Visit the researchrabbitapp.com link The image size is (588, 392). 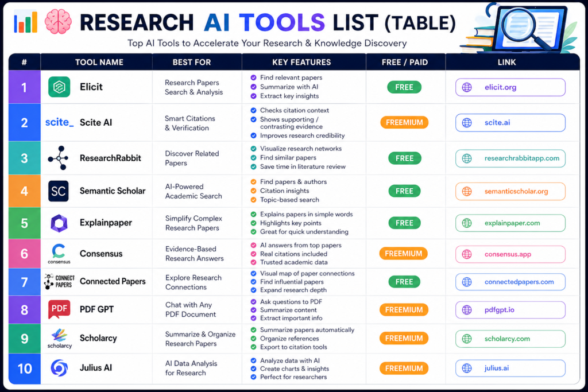[510, 158]
